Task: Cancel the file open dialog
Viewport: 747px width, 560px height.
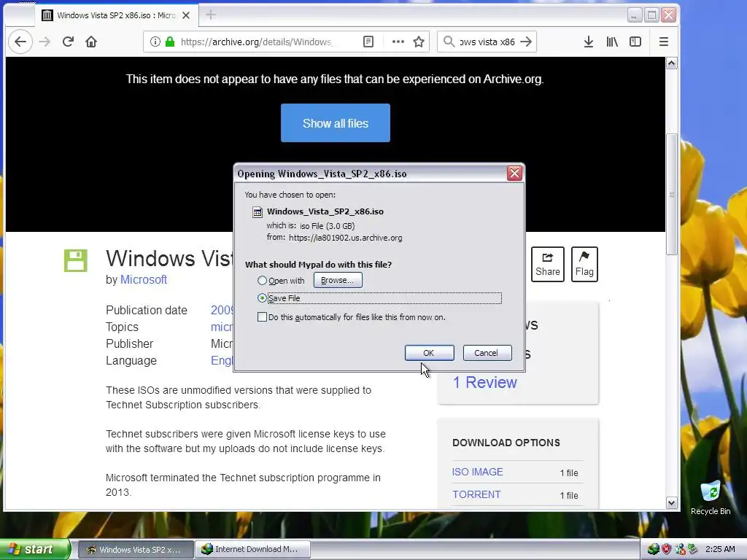Action: (487, 353)
